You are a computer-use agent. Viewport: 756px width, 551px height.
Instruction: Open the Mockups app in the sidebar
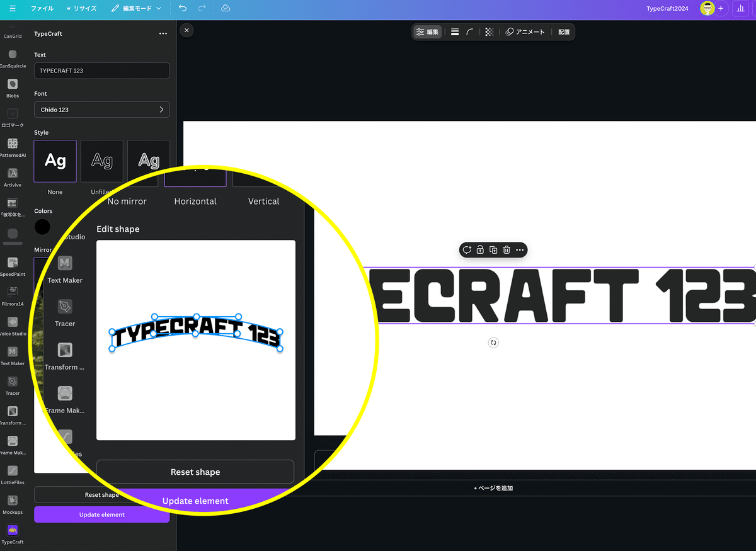point(13,501)
